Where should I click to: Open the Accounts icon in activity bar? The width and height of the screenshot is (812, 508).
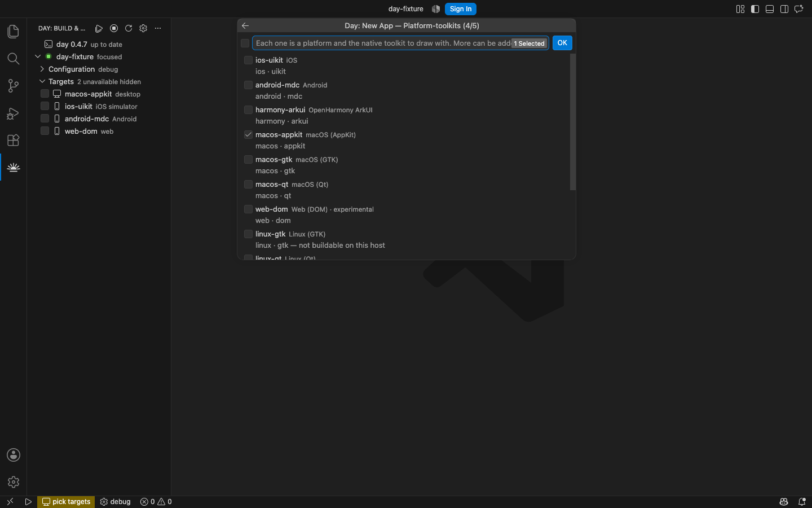tap(13, 455)
